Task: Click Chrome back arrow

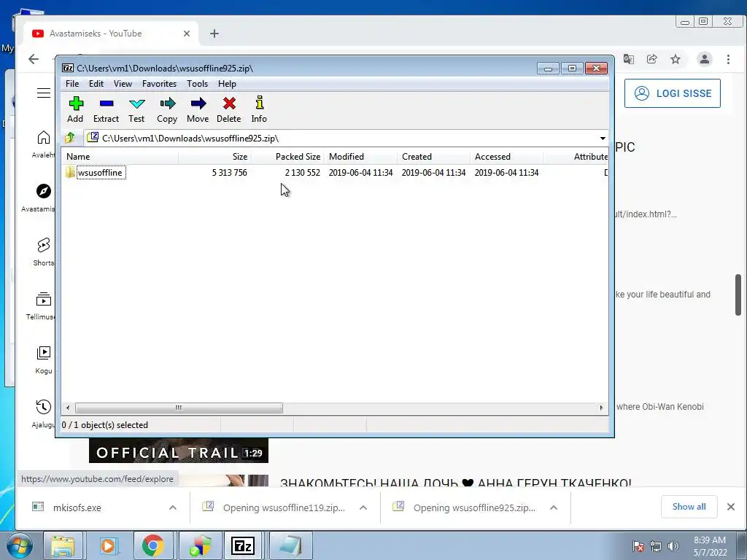Action: click(34, 59)
